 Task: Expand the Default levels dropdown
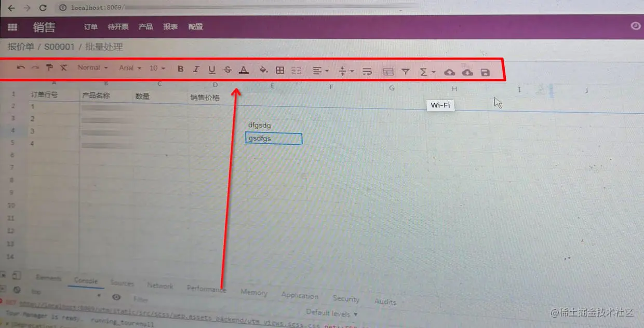pos(332,312)
